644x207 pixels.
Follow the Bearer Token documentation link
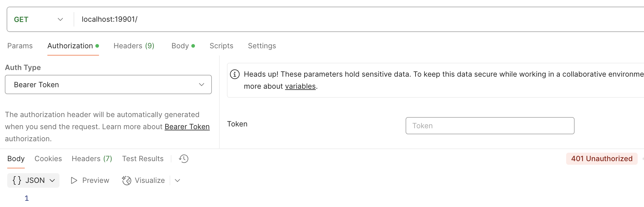pos(187,127)
